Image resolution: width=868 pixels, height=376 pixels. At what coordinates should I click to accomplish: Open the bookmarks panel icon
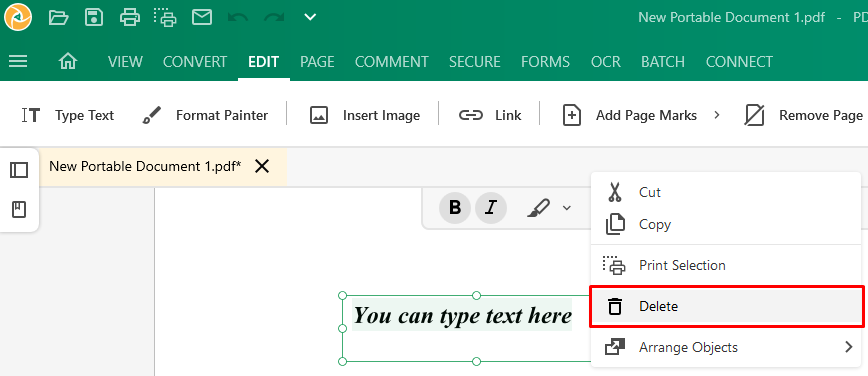(19, 210)
